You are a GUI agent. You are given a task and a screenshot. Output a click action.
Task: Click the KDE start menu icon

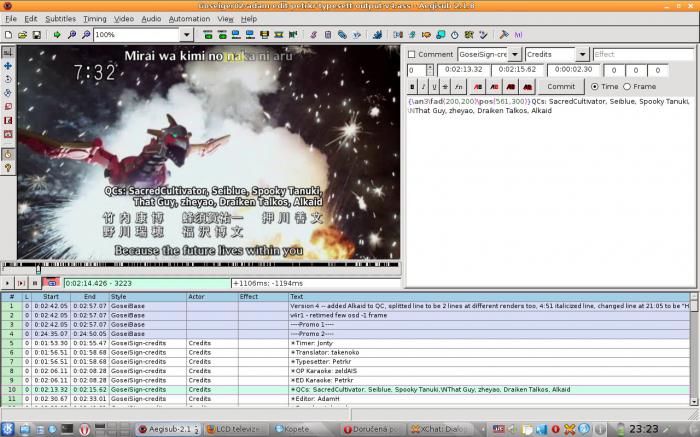pyautogui.click(x=8, y=429)
